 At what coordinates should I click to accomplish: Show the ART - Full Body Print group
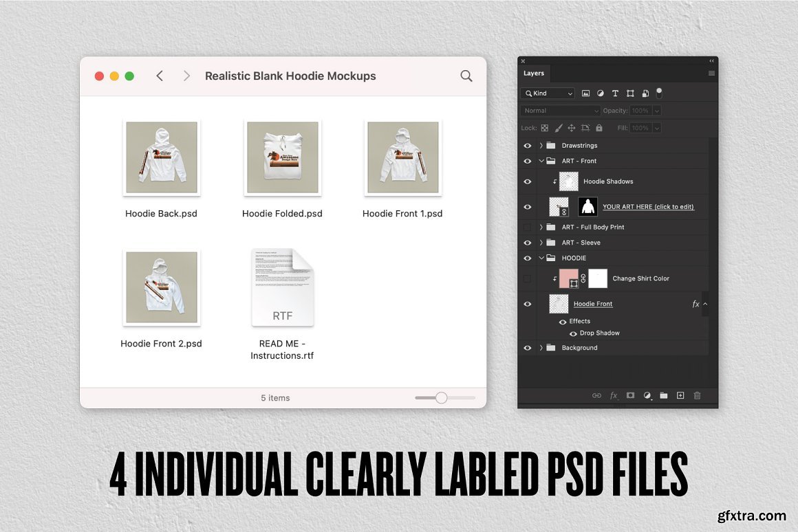[528, 227]
